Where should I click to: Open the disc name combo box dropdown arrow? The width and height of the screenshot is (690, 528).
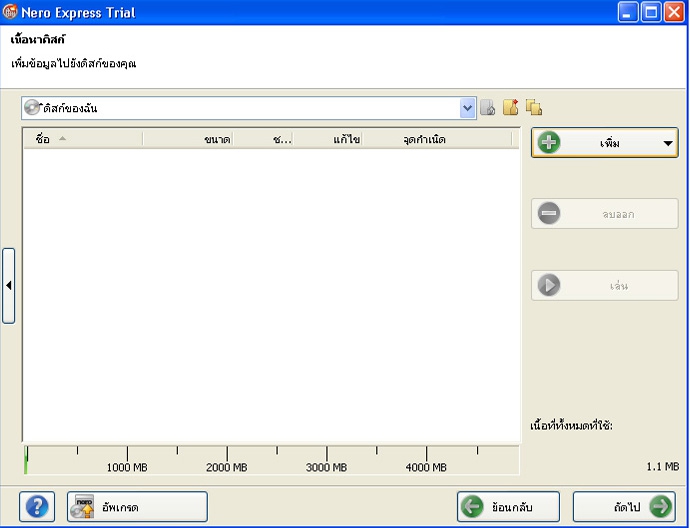tap(467, 108)
